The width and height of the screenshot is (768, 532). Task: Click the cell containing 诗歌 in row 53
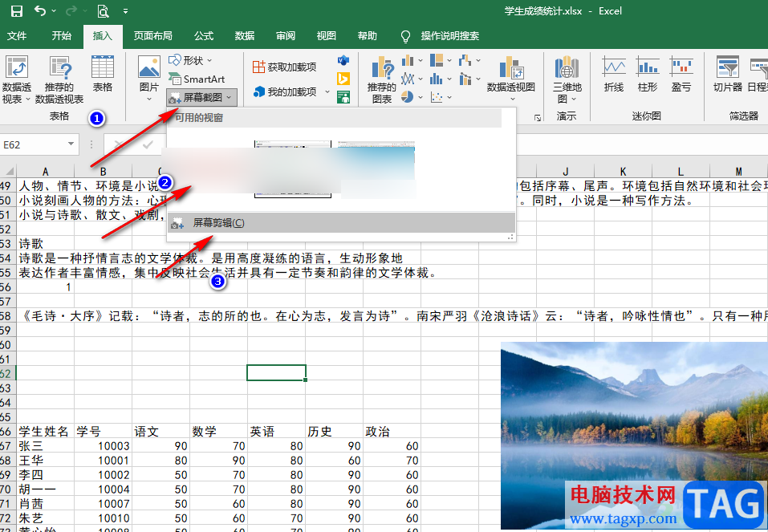[x=45, y=243]
